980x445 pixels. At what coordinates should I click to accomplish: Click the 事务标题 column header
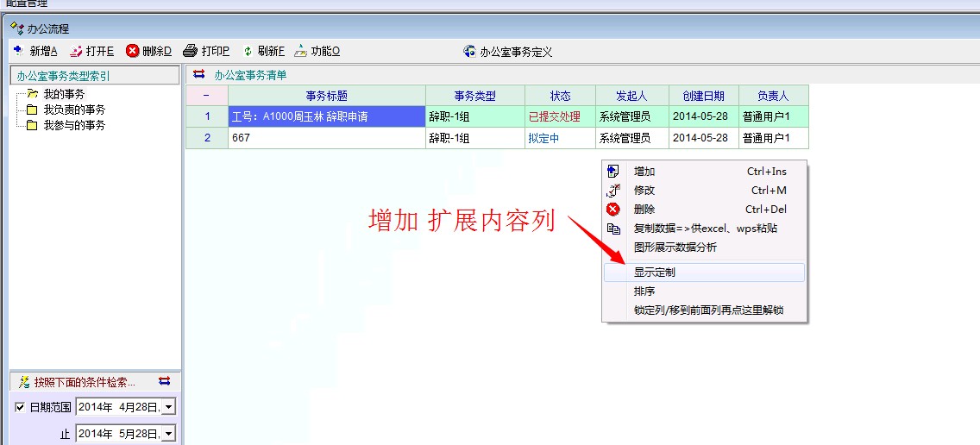[x=326, y=96]
